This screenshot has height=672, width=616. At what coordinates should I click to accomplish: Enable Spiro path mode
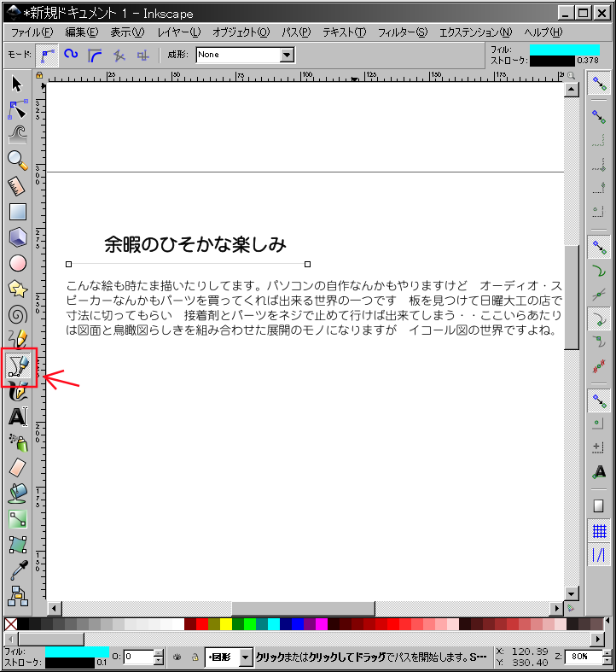tap(71, 56)
